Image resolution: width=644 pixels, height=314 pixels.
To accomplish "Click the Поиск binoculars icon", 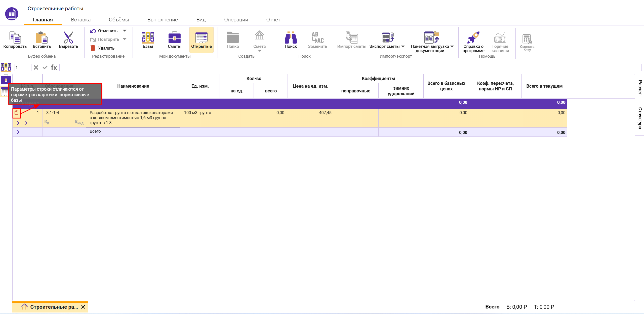I will (x=291, y=38).
